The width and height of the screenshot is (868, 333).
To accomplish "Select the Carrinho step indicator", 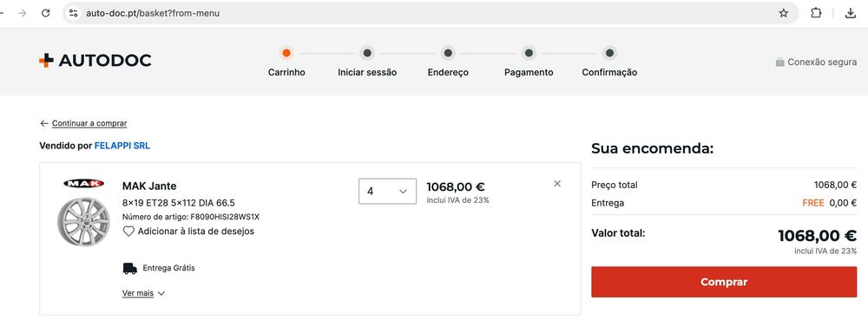I will pos(286,62).
